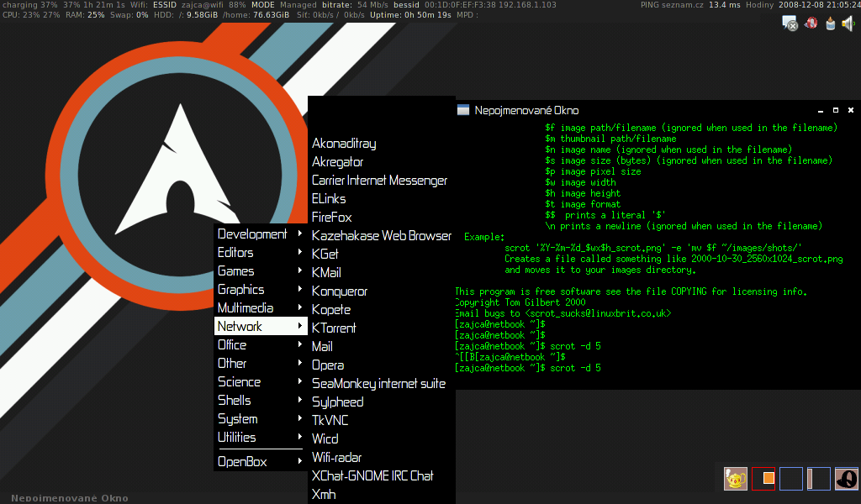861x504 pixels.
Task: Click the 'Copyright Tom Gilbert 2000' terminal line
Action: pos(520,302)
